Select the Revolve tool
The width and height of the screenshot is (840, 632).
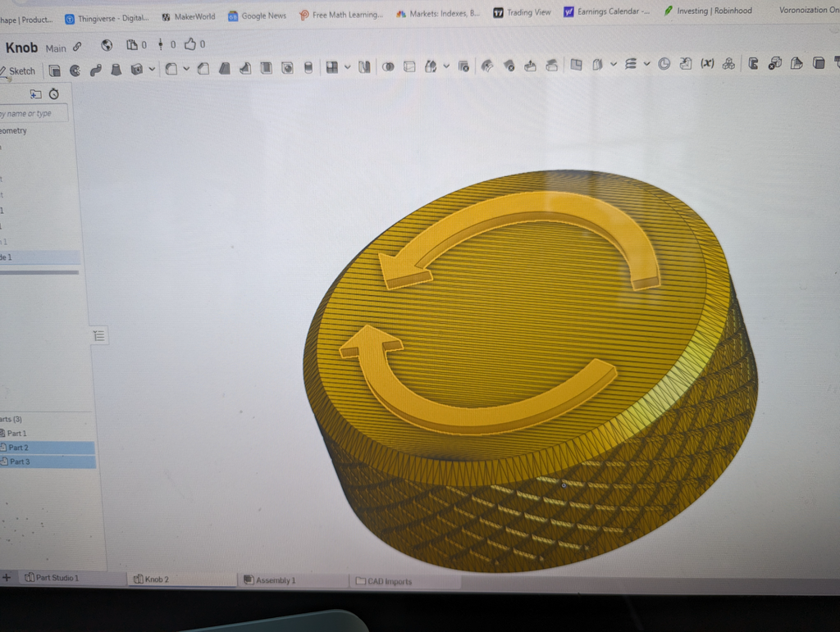coord(75,70)
